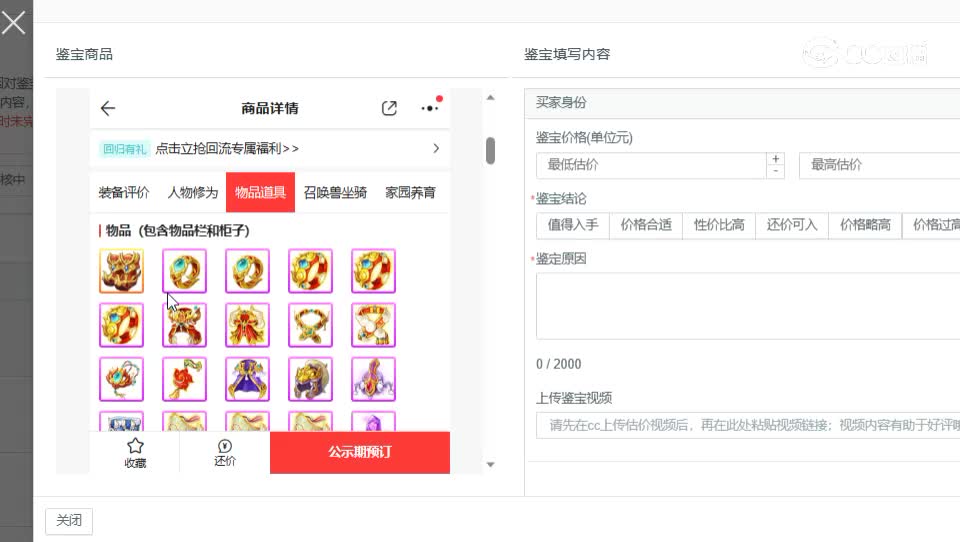Screen dimensions: 960x542
Task: Choose 价格过高 as appraisal conclusion
Action: 931,225
